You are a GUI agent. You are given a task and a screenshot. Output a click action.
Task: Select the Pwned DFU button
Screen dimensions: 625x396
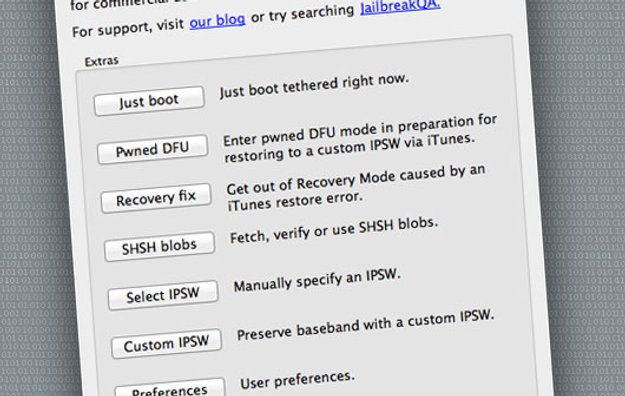pos(153,150)
